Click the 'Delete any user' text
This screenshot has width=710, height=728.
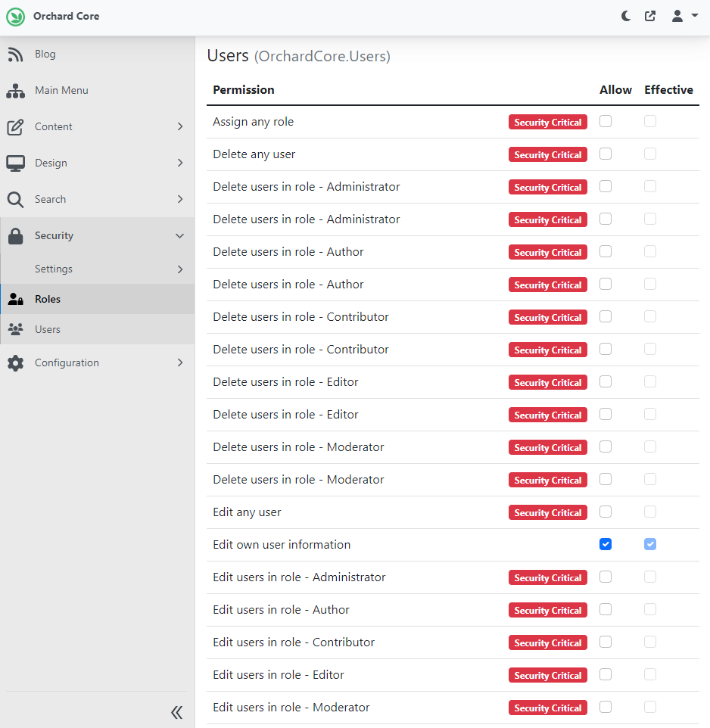[x=254, y=154]
